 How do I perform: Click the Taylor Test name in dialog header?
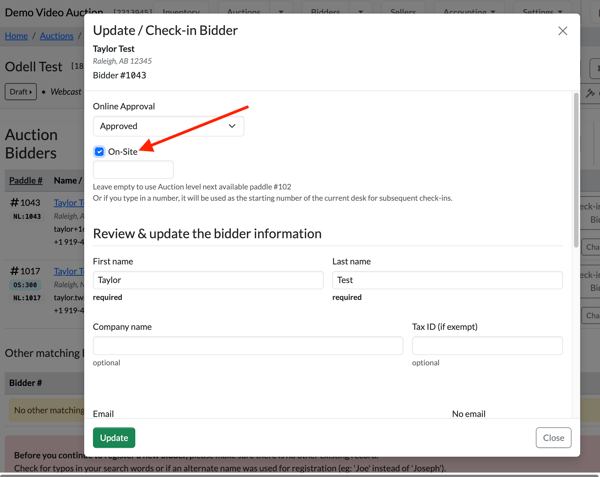(x=114, y=49)
